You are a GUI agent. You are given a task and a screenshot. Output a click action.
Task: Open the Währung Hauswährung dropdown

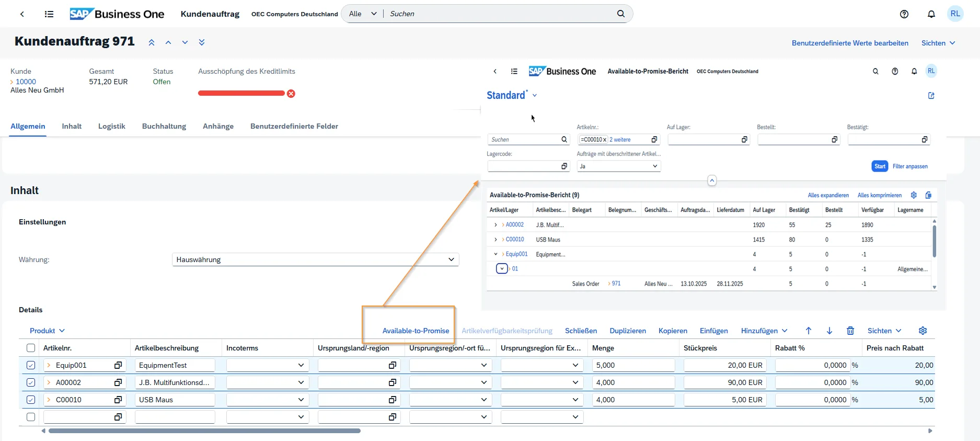[315, 259]
